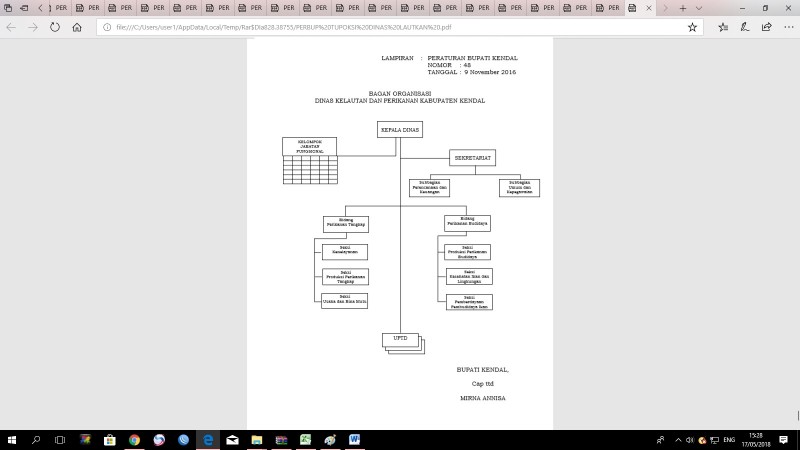Click the browser Back arrow

coord(11,27)
